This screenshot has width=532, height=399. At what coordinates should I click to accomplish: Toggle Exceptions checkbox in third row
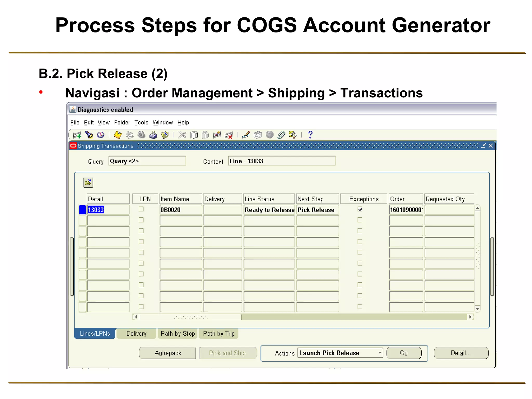pos(360,231)
